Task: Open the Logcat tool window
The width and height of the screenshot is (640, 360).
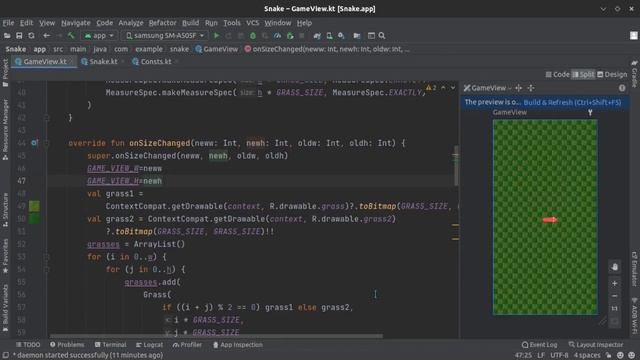Action: 149,345
